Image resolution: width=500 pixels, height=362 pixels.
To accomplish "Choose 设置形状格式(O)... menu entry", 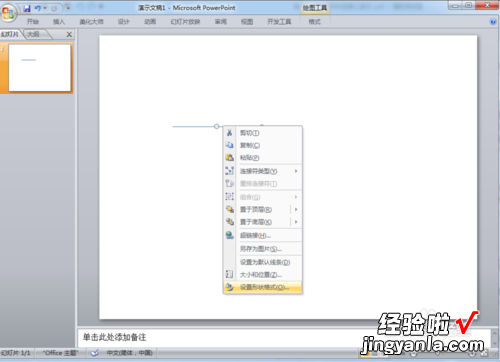I will pos(262,287).
